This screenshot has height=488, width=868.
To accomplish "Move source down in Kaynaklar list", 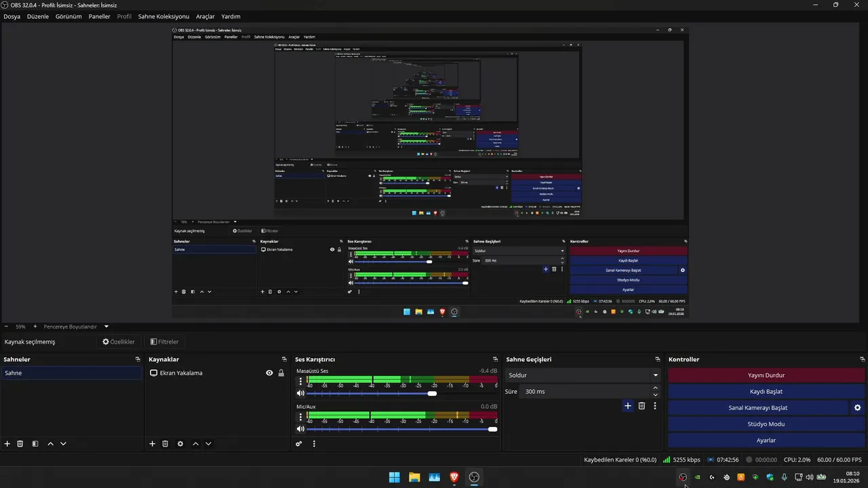I will [208, 444].
